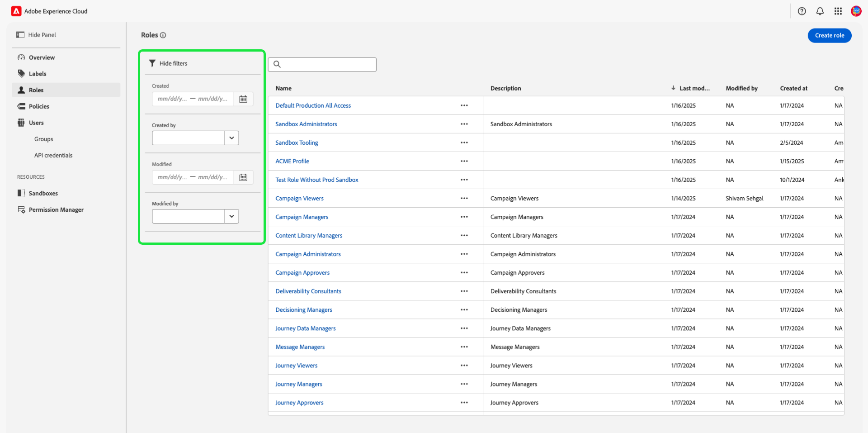Go to Labels in sidebar
The width and height of the screenshot is (868, 433).
[x=66, y=74]
